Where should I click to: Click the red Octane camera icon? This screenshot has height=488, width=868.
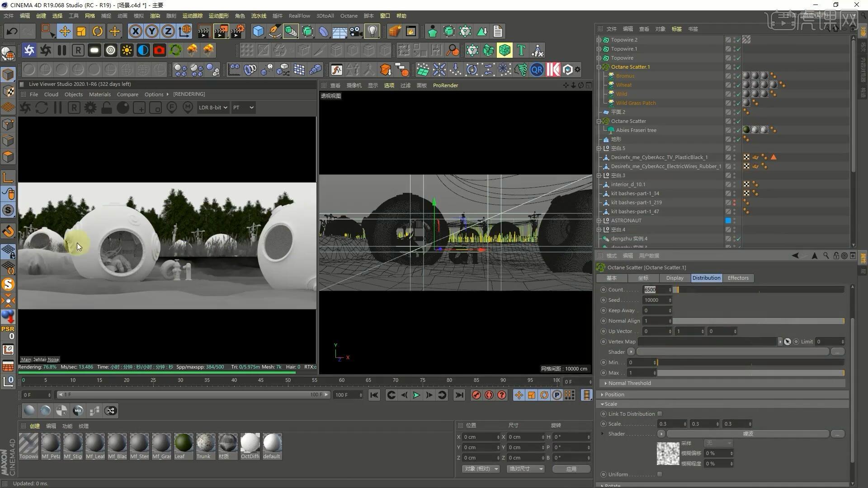click(159, 50)
